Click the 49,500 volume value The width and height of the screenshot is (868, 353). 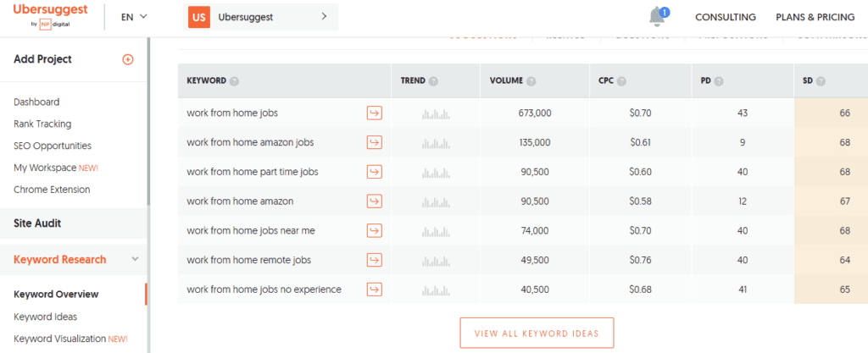(x=535, y=260)
